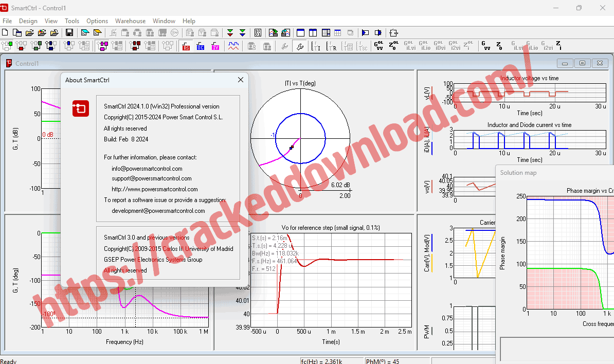Open the Window menu
Image resolution: width=614 pixels, height=364 pixels.
pos(164,21)
